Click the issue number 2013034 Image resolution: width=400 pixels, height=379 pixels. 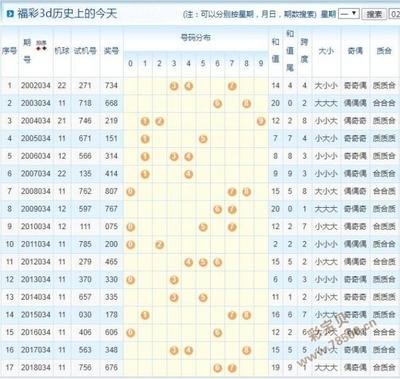36,279
